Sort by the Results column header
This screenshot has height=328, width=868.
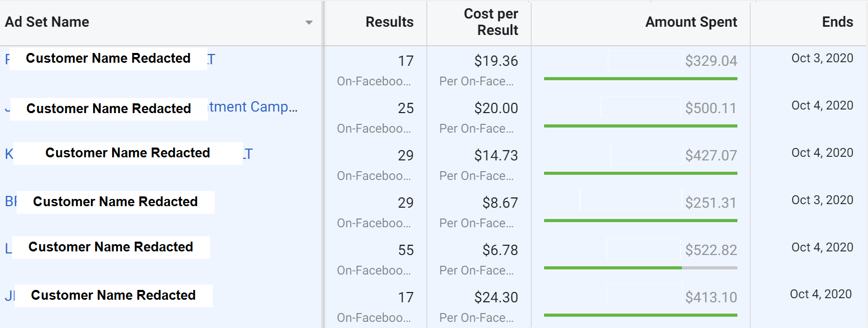click(389, 22)
